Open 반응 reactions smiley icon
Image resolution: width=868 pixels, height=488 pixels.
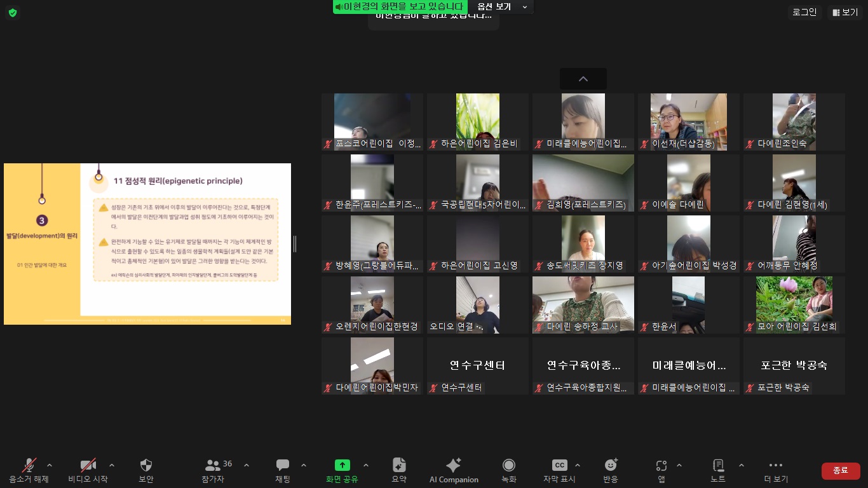pyautogui.click(x=611, y=465)
